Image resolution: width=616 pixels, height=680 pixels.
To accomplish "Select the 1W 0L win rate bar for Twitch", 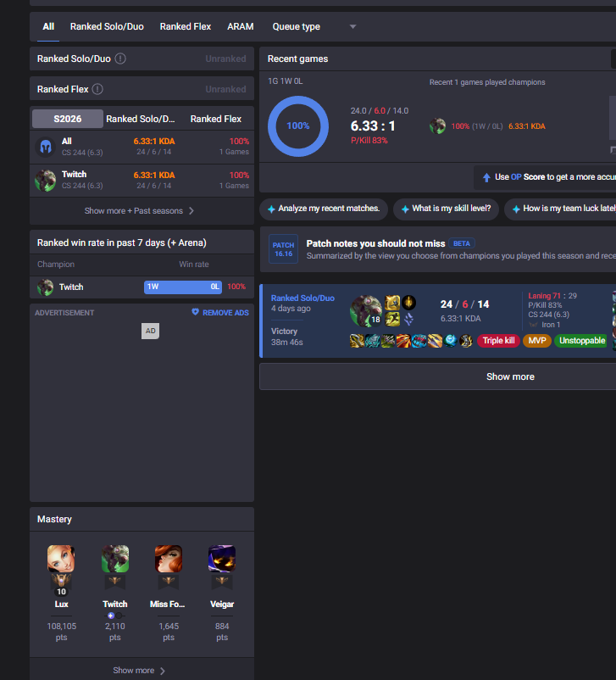I will [183, 287].
